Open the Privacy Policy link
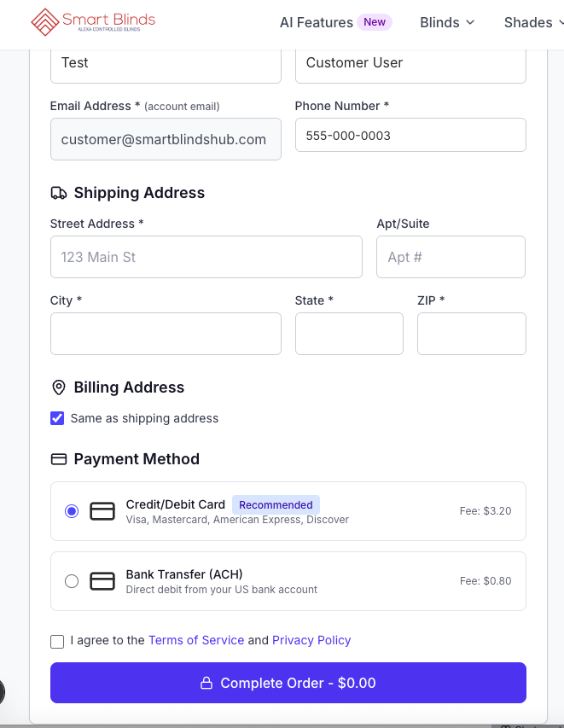Viewport: 564px width, 728px height. point(311,640)
